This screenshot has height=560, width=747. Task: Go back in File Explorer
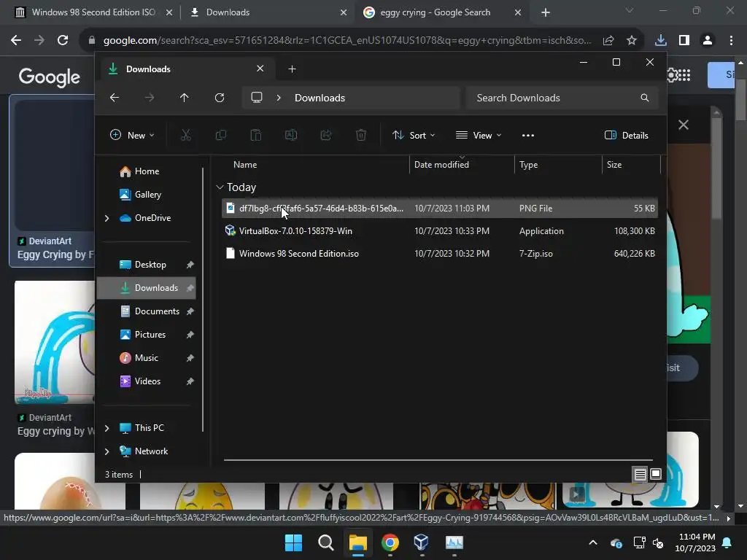point(115,98)
